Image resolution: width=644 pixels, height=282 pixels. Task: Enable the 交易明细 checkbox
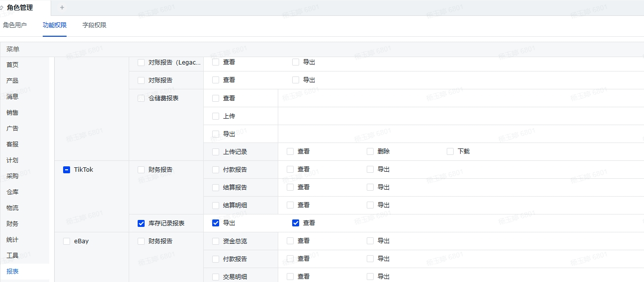pyautogui.click(x=216, y=277)
